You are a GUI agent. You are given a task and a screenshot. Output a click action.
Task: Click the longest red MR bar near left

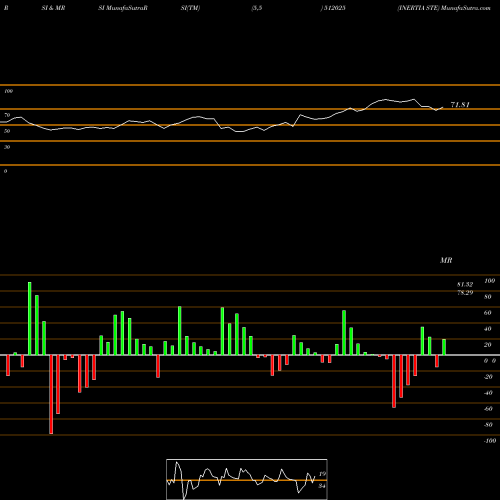coord(51,394)
